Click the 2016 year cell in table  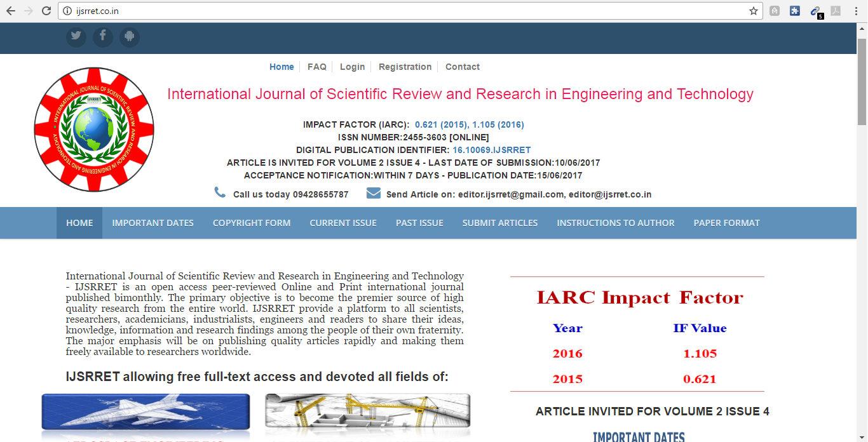point(567,354)
